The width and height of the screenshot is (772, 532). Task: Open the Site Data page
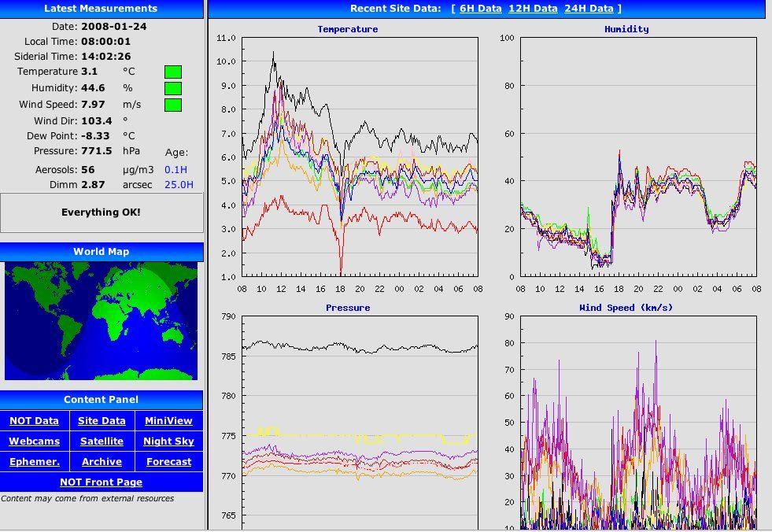(x=102, y=421)
